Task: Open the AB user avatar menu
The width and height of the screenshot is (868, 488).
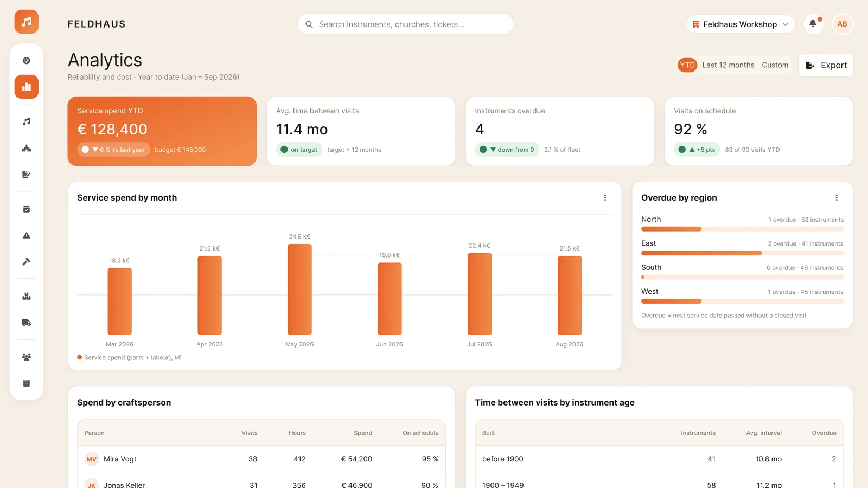Action: click(x=843, y=24)
